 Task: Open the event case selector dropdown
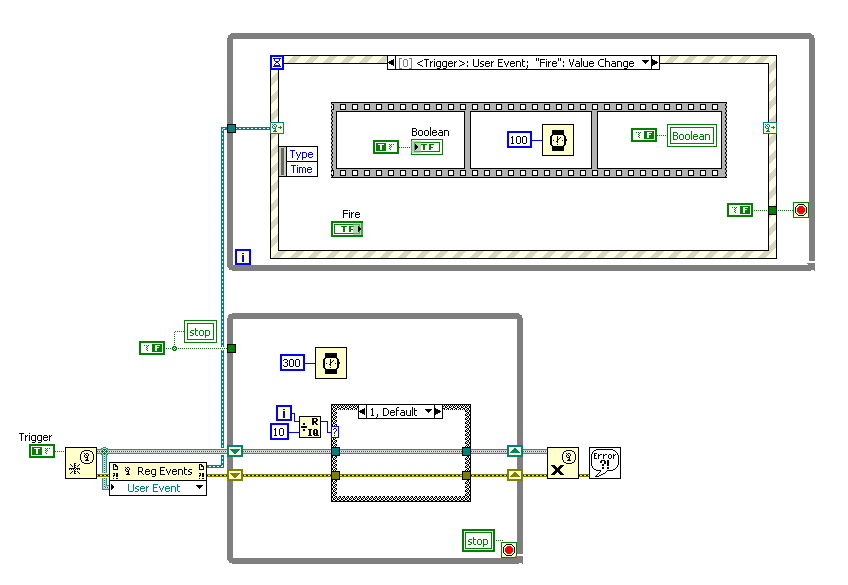tap(645, 63)
